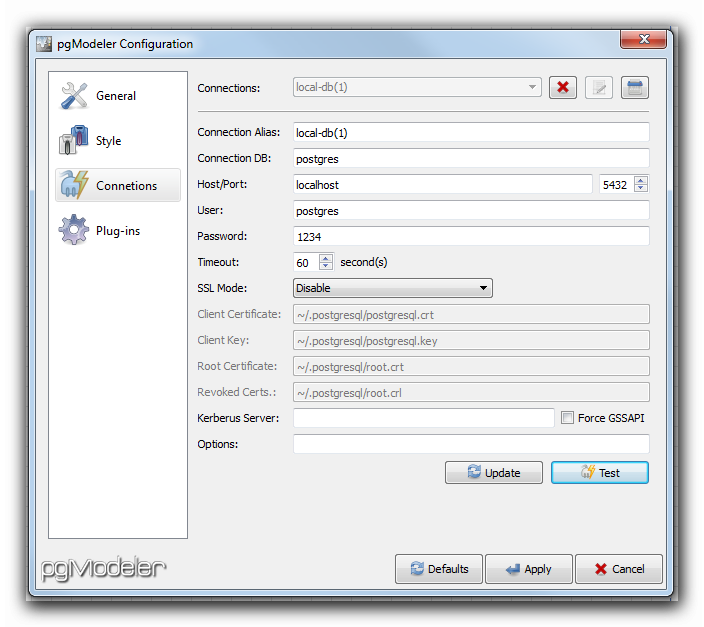Click the Timeout value field
This screenshot has width=704, height=627.
tap(306, 262)
